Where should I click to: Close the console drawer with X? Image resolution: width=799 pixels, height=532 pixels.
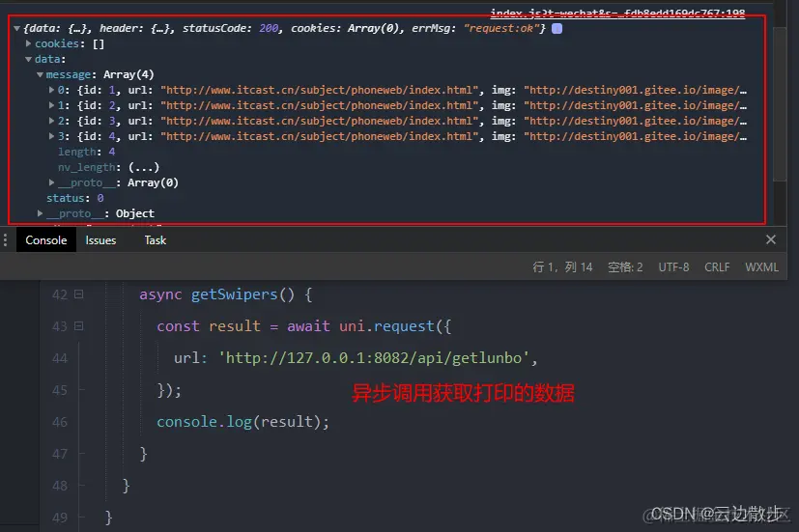click(770, 239)
